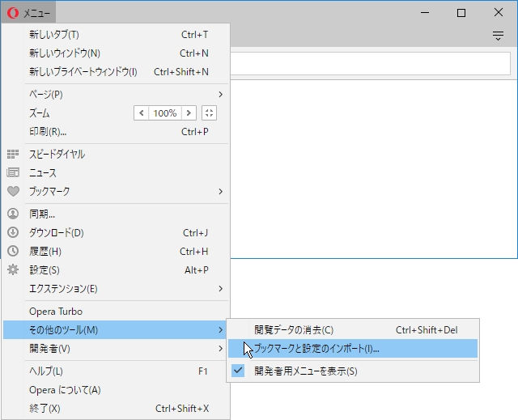Maximize the Opera window
Screen dimensions: 518x420
(461, 13)
